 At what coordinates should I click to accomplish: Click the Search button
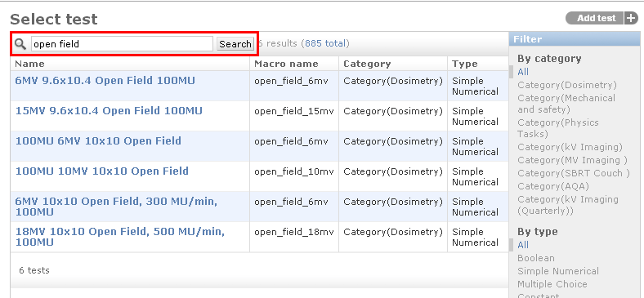click(235, 44)
